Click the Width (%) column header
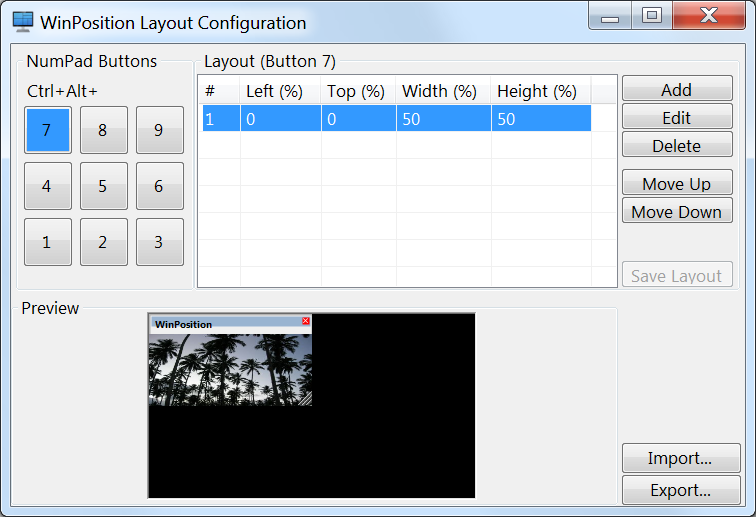Viewport: 756px width, 517px height. [444, 91]
